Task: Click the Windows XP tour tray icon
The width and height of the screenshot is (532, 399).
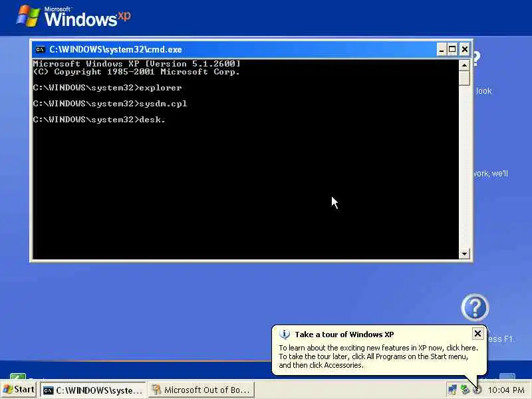Action: (x=477, y=390)
